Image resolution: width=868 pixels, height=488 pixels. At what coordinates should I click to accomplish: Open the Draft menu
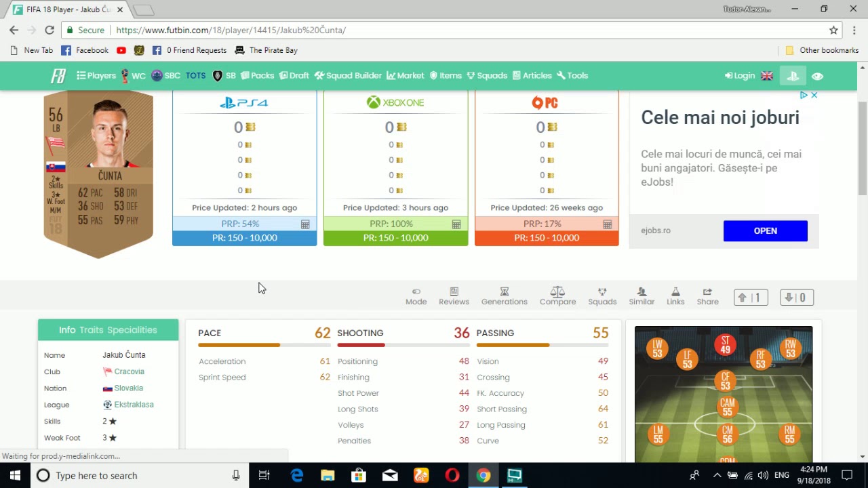(294, 76)
